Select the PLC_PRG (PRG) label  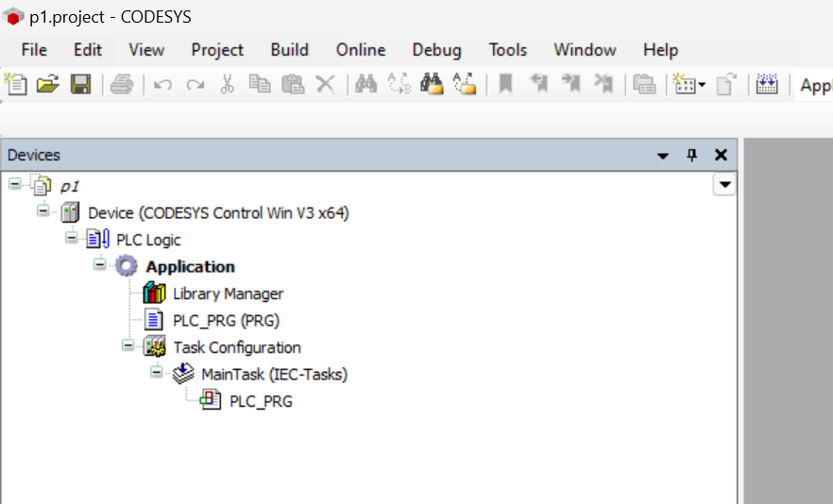[x=227, y=321]
